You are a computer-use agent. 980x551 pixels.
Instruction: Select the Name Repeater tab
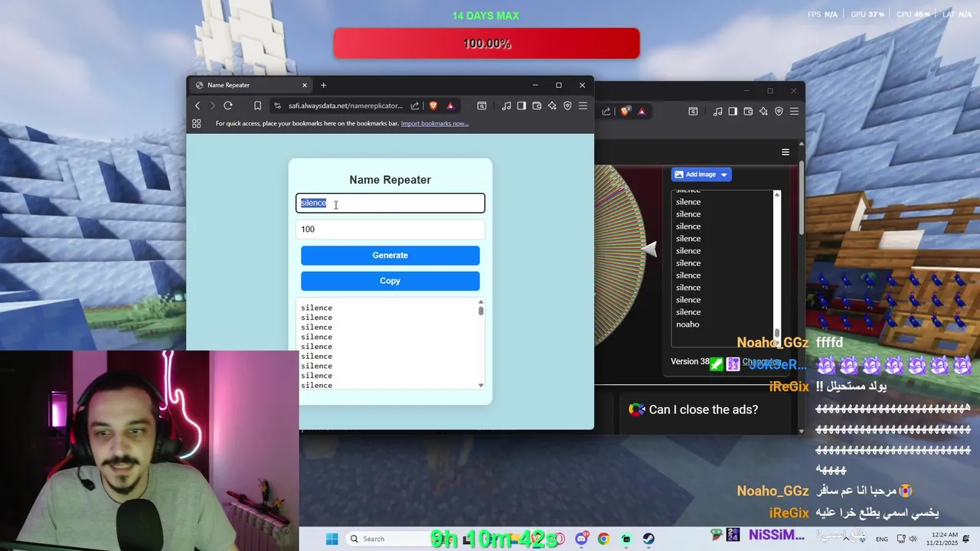coord(252,85)
